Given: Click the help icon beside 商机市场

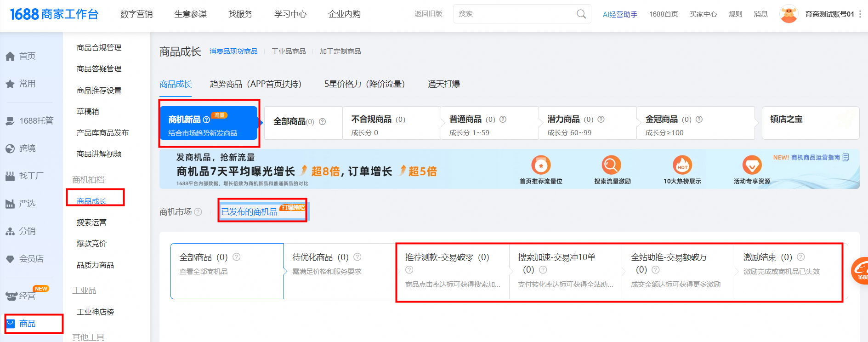Looking at the screenshot, I should pos(198,212).
